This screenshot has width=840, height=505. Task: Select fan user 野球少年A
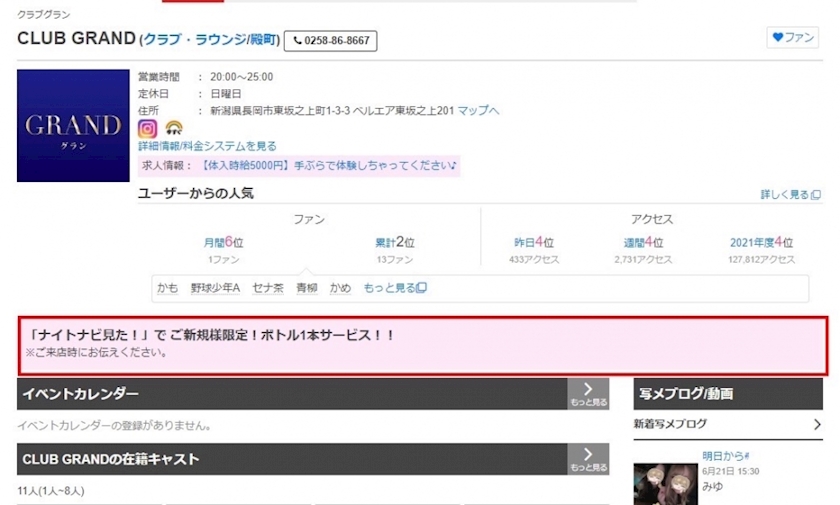coord(215,288)
